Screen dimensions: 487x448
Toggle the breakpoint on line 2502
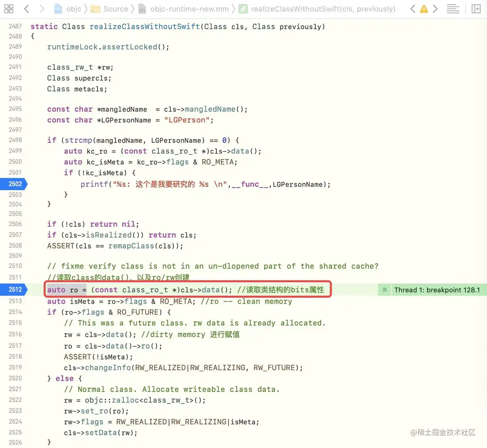[14, 184]
